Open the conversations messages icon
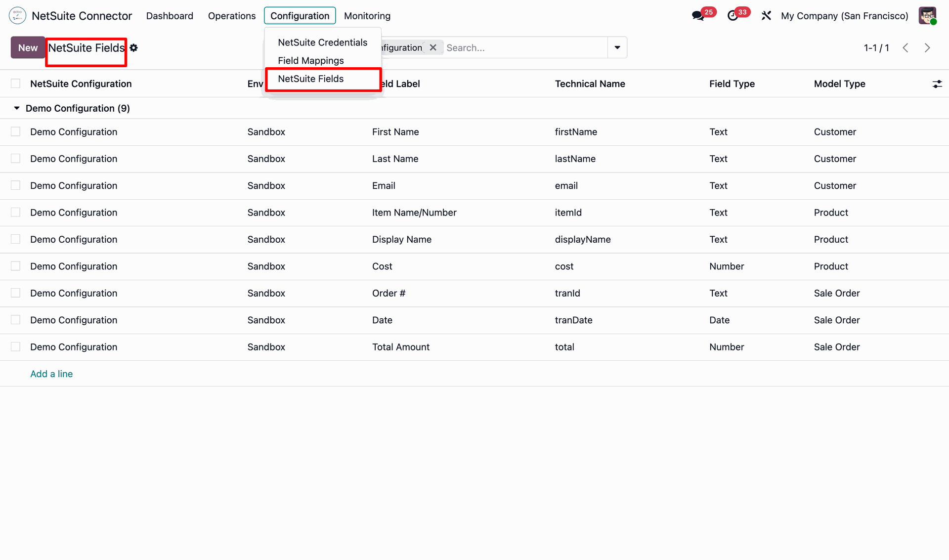Viewport: 949px width, 560px height. click(698, 16)
